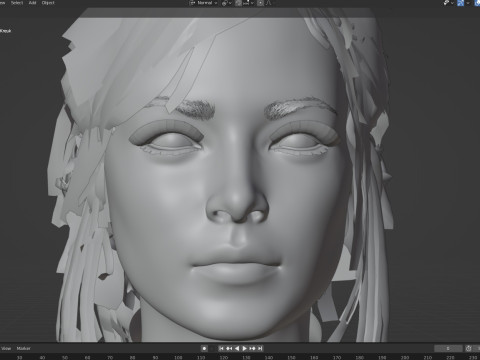Open the Marker menu in timeline

tap(23, 348)
